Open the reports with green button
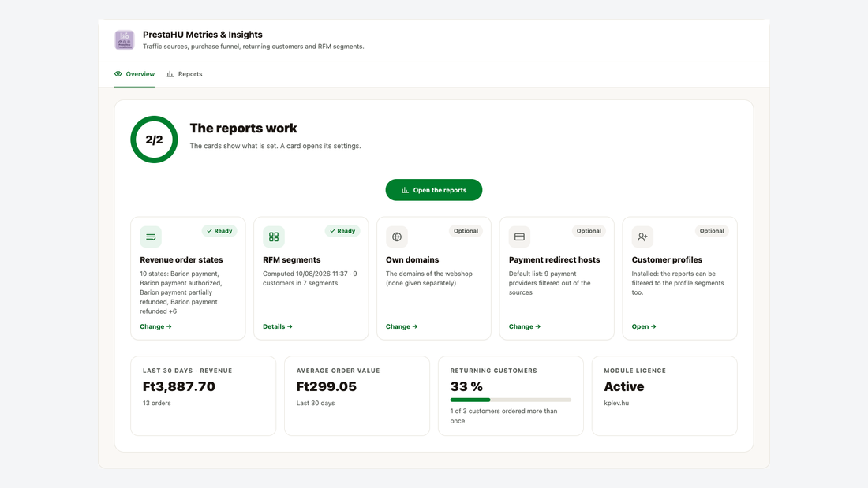The height and width of the screenshot is (488, 868). (434, 190)
